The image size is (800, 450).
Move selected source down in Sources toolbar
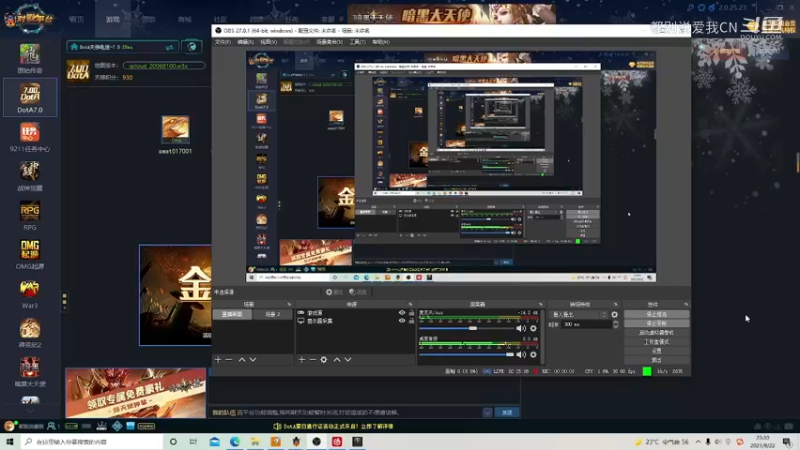coord(347,360)
